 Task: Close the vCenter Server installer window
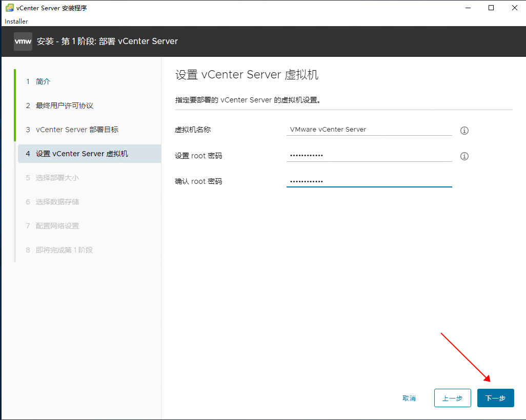click(515, 8)
